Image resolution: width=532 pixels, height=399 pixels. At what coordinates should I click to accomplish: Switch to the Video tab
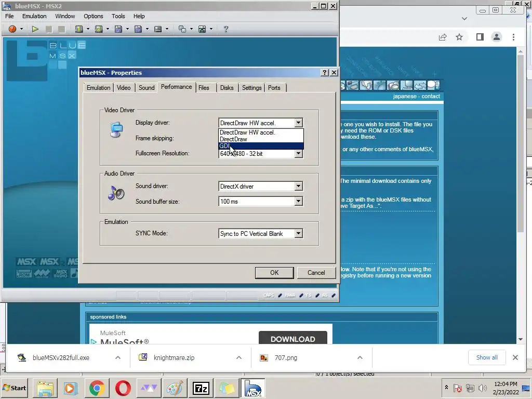(124, 88)
